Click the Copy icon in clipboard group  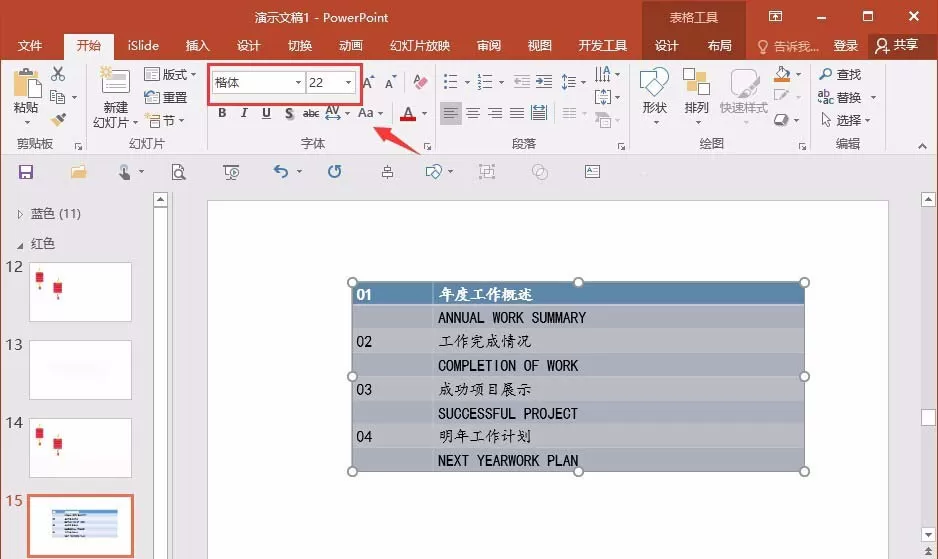pos(57,97)
